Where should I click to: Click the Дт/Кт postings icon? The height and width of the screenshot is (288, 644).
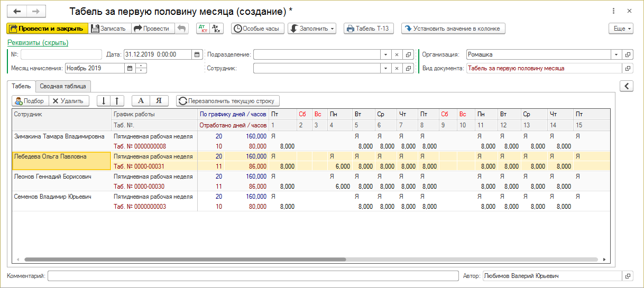tap(203, 29)
